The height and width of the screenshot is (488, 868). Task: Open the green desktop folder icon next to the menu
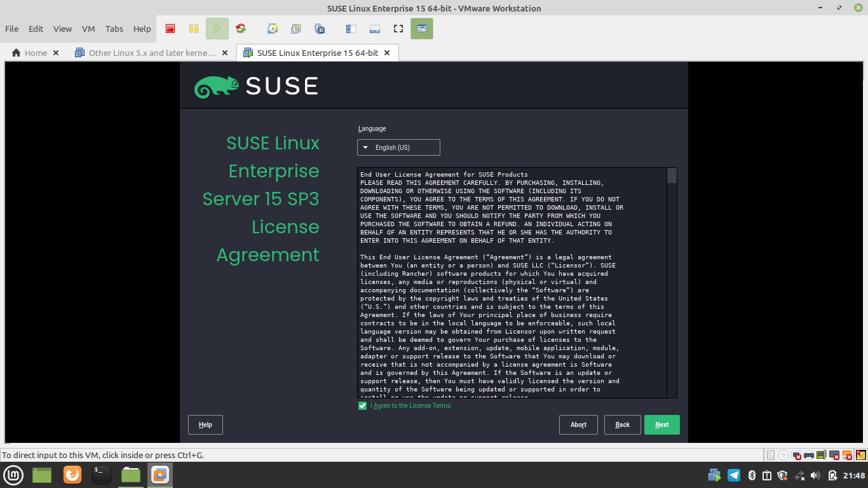point(42,475)
